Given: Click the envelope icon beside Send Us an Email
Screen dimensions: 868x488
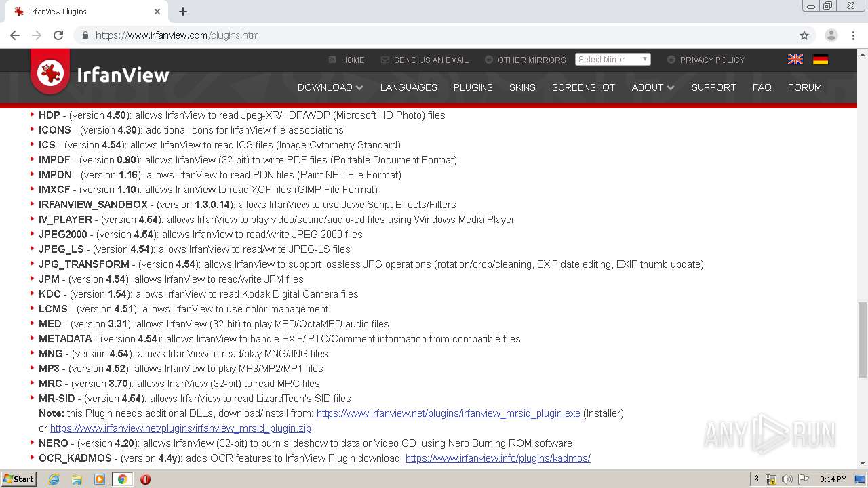Looking at the screenshot, I should [385, 60].
